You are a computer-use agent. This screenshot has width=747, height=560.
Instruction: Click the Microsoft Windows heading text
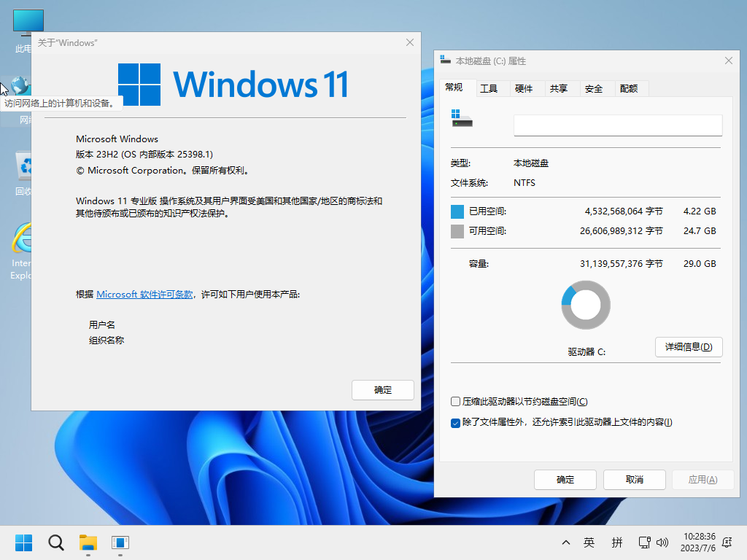[117, 139]
